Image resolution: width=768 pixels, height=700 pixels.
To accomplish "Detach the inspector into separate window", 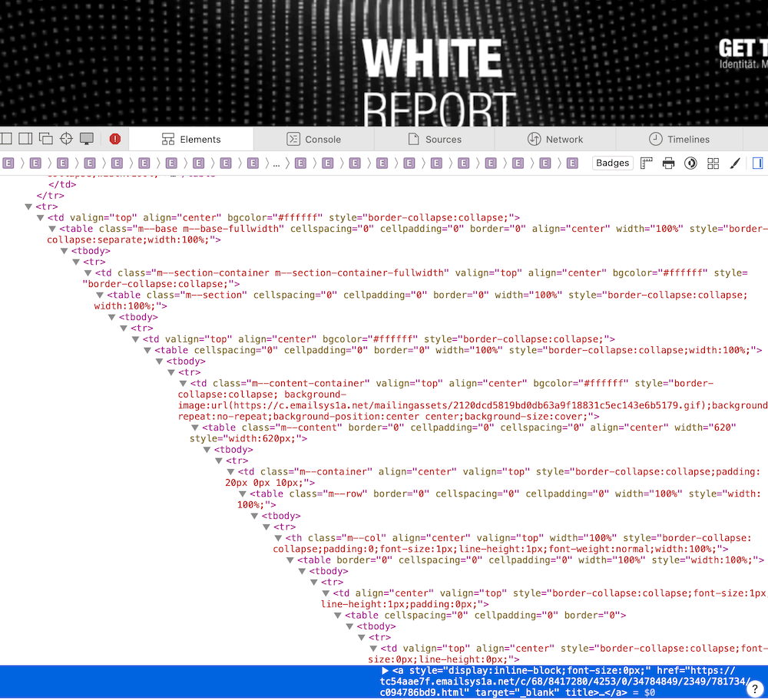I will pyautogui.click(x=46, y=139).
